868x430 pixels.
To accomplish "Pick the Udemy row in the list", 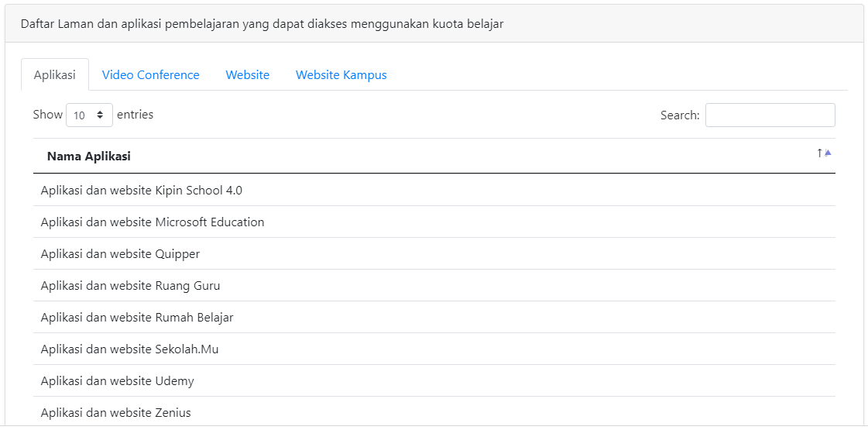I will coord(118,381).
